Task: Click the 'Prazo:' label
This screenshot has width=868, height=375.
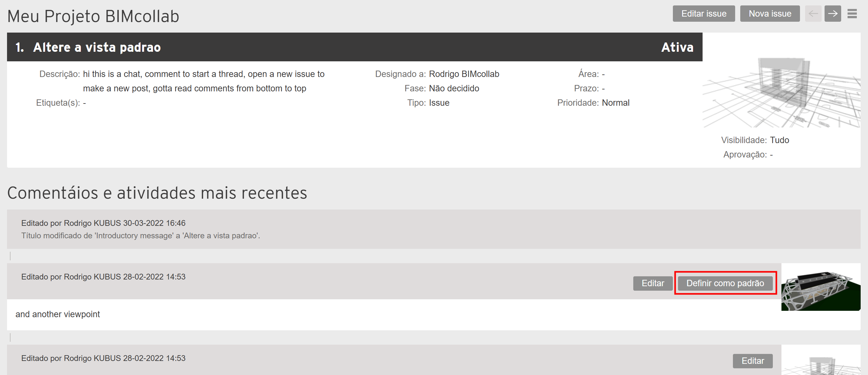Action: pyautogui.click(x=586, y=88)
